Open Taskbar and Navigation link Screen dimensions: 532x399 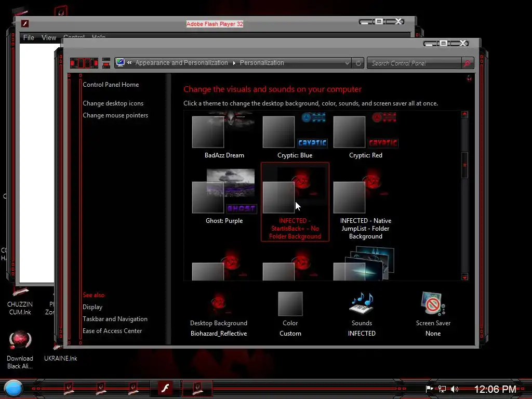click(x=115, y=319)
